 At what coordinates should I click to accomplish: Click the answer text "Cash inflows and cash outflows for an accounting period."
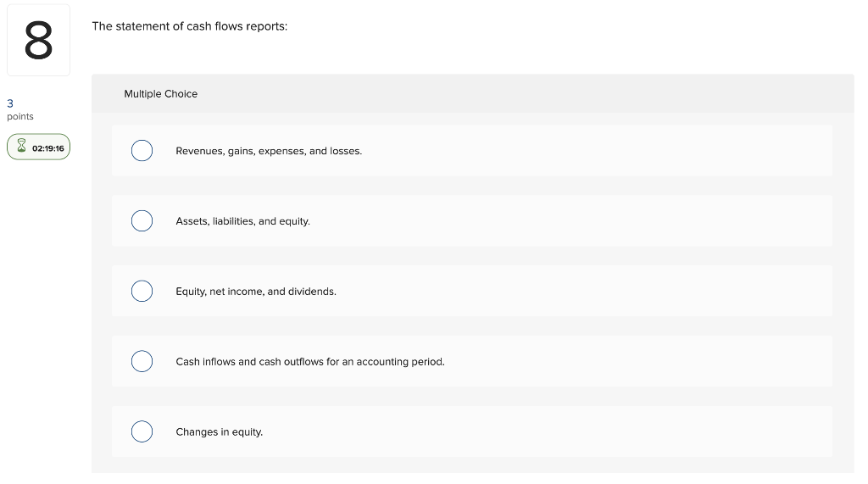point(310,362)
